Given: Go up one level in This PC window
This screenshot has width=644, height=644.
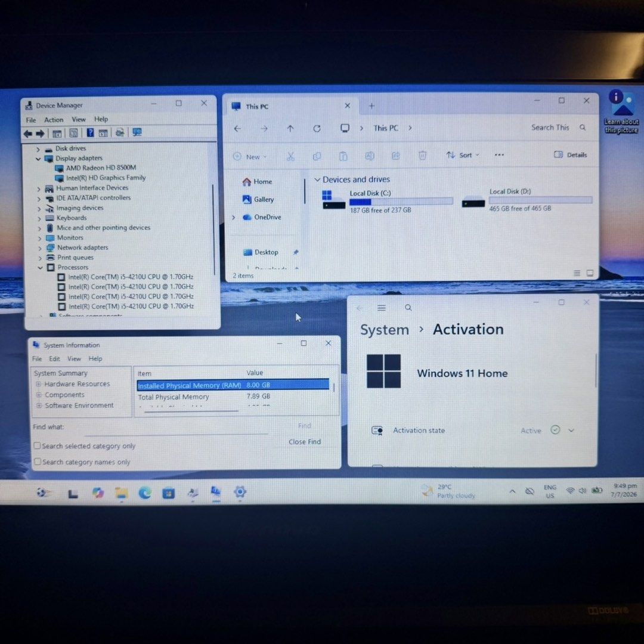Looking at the screenshot, I should coord(290,129).
